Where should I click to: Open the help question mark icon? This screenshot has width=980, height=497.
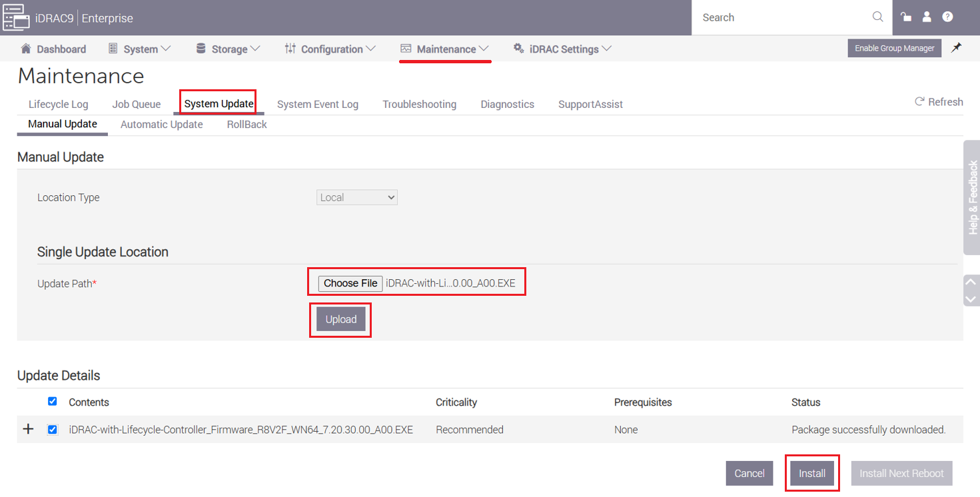tap(947, 17)
